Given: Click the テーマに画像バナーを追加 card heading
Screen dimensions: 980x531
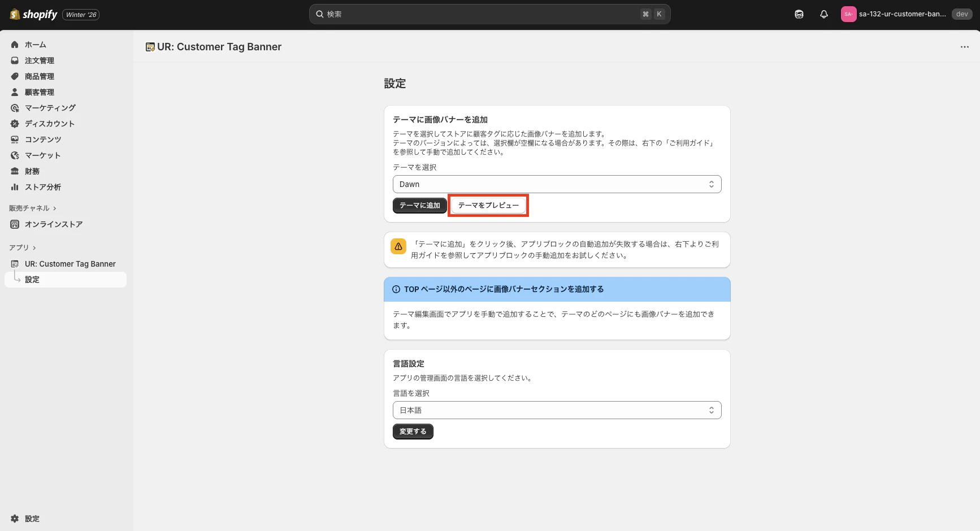Looking at the screenshot, I should [x=440, y=120].
